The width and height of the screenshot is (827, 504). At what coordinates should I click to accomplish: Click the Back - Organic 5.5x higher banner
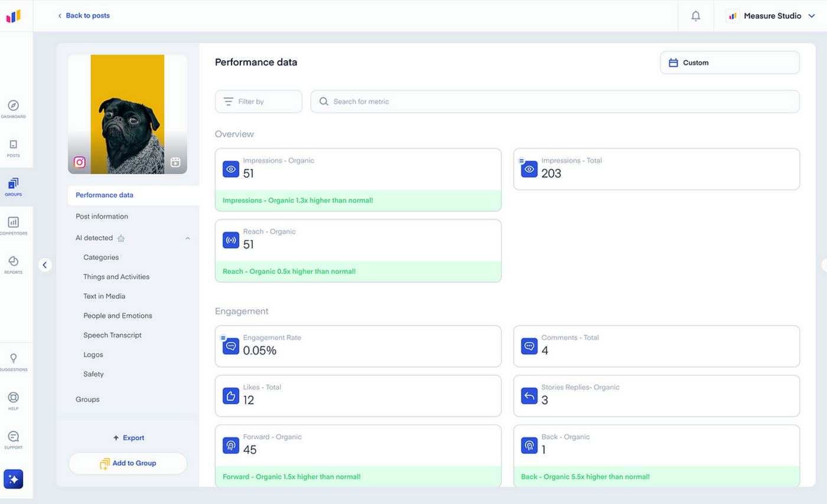(x=656, y=477)
